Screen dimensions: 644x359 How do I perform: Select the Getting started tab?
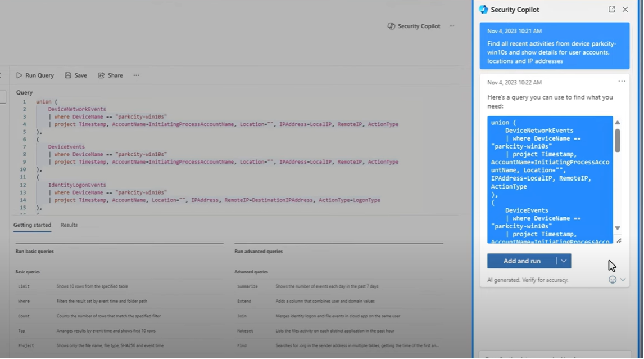tap(32, 225)
